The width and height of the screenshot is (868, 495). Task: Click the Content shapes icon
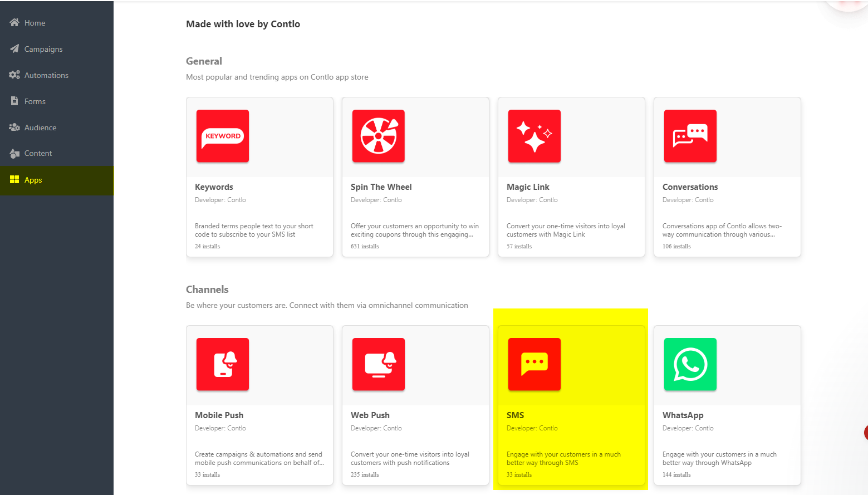tap(14, 153)
